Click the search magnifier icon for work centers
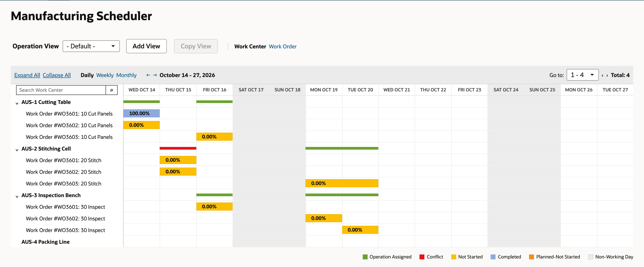The height and width of the screenshot is (267, 644). click(x=112, y=90)
